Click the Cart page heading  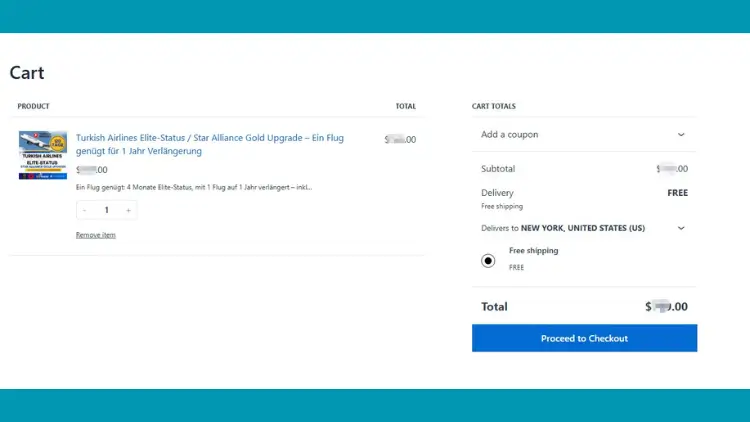pyautogui.click(x=27, y=73)
